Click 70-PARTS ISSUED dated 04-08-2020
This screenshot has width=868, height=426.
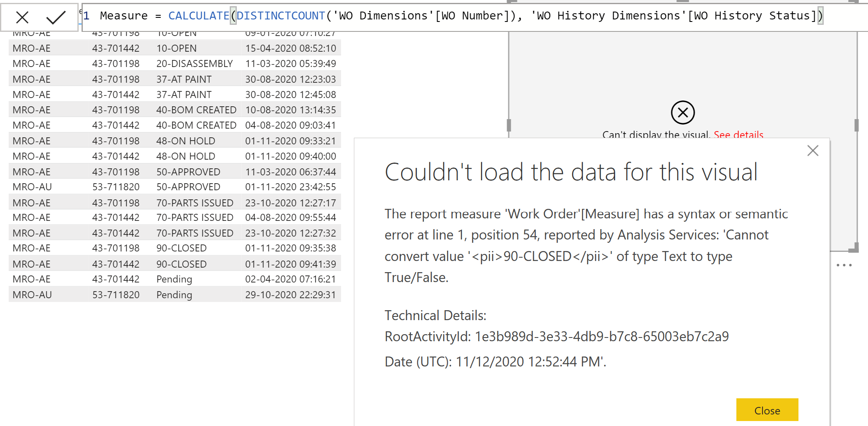[195, 218]
